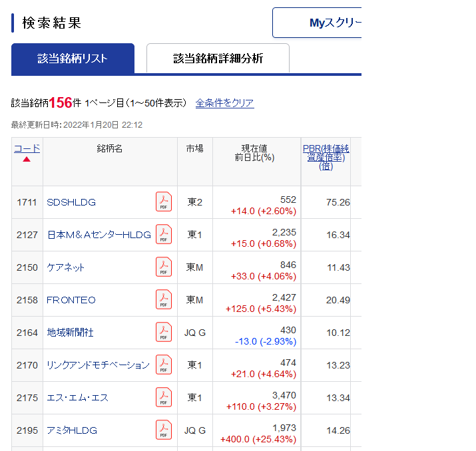Image resolution: width=476 pixels, height=451 pixels.
Task: Sort by コード column header
Action: 27,148
